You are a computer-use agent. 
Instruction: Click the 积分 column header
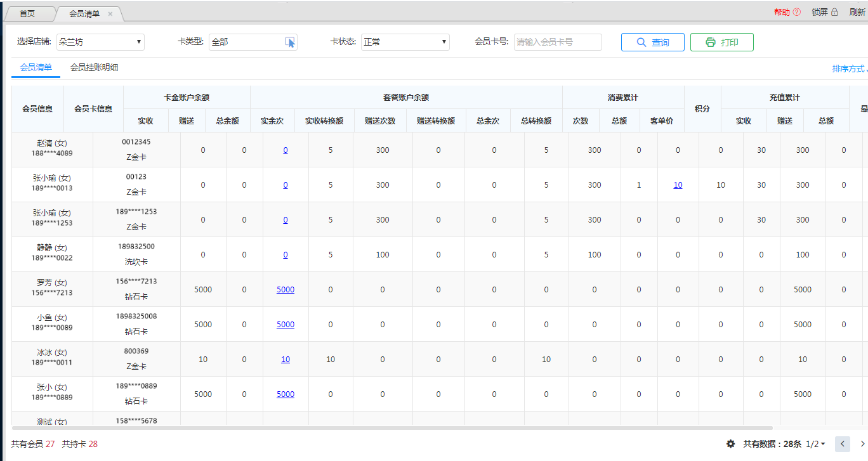pyautogui.click(x=702, y=108)
